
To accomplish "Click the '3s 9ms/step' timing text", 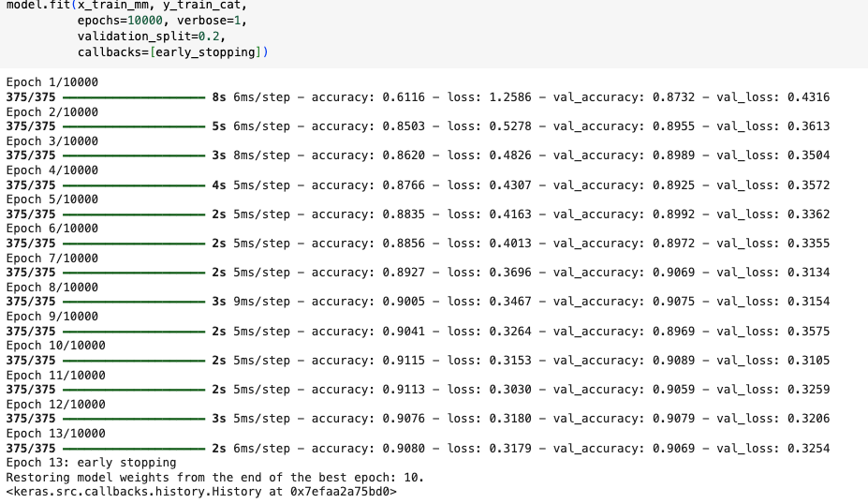I will pos(251,302).
